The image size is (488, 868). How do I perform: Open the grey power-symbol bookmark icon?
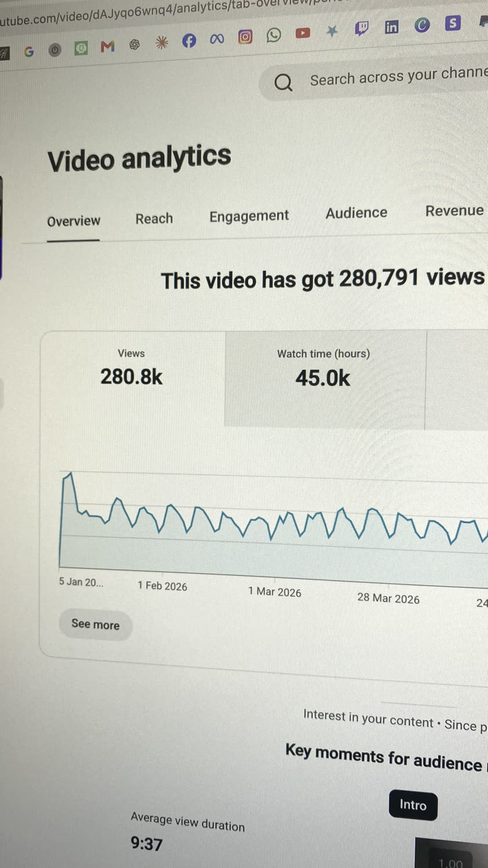[55, 50]
